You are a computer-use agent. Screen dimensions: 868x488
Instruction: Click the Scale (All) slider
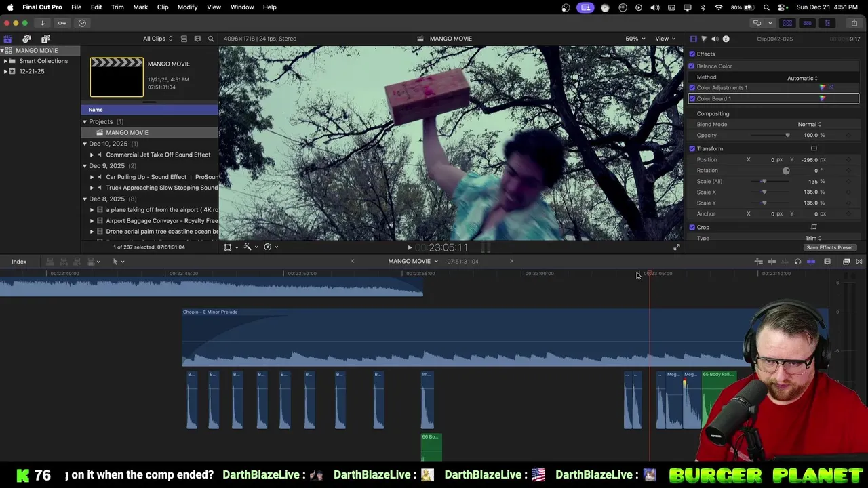770,182
